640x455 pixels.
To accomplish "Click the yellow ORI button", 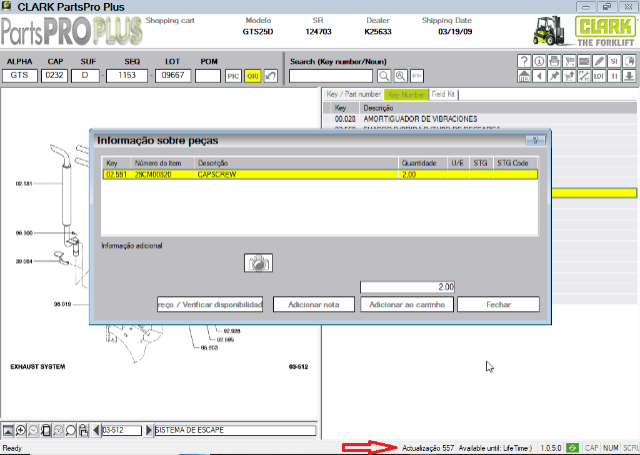I will point(253,76).
